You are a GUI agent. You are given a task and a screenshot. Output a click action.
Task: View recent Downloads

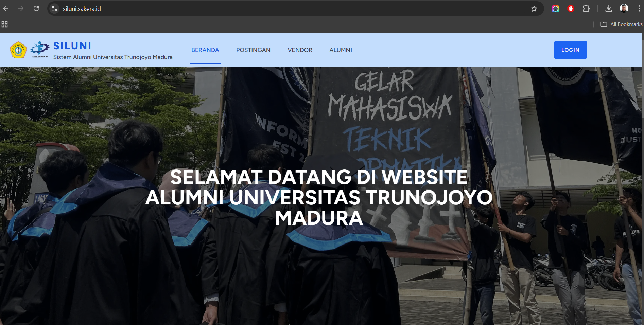(609, 8)
